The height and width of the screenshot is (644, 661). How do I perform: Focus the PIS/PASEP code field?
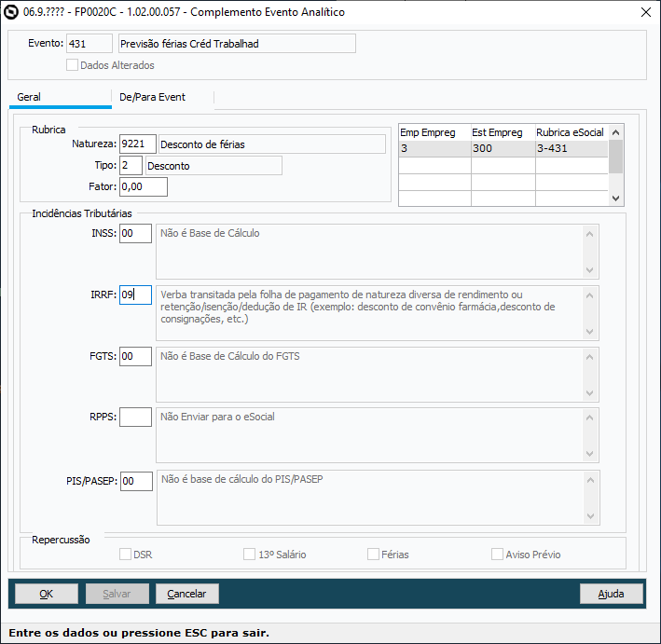(136, 481)
